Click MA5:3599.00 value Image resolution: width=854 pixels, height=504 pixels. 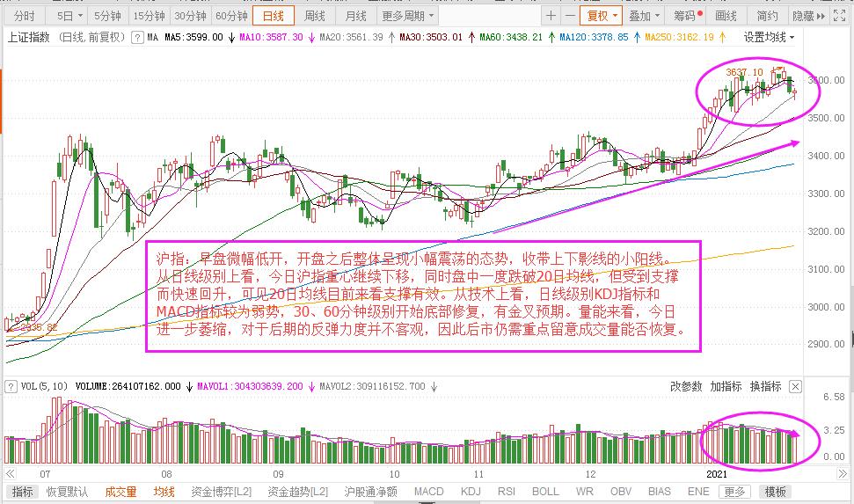(x=193, y=37)
